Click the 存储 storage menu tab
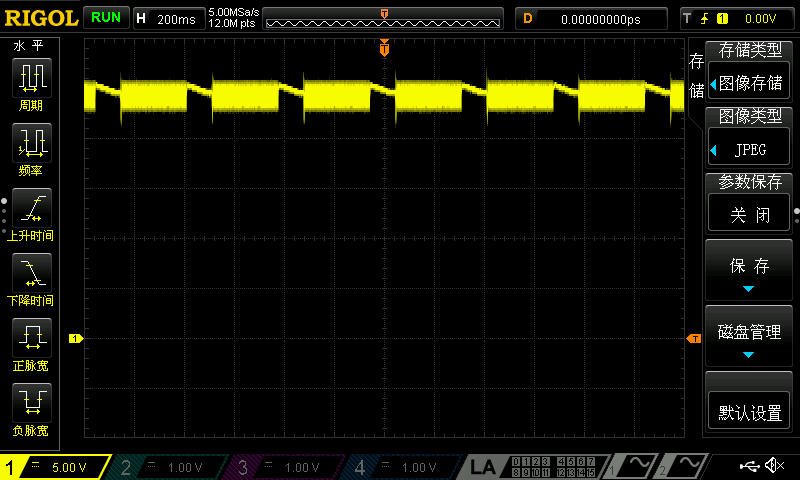800x480 pixels. point(696,75)
